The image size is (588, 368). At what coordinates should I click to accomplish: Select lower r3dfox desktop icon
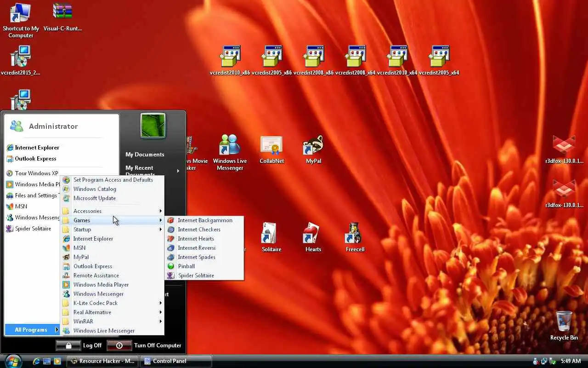[564, 194]
